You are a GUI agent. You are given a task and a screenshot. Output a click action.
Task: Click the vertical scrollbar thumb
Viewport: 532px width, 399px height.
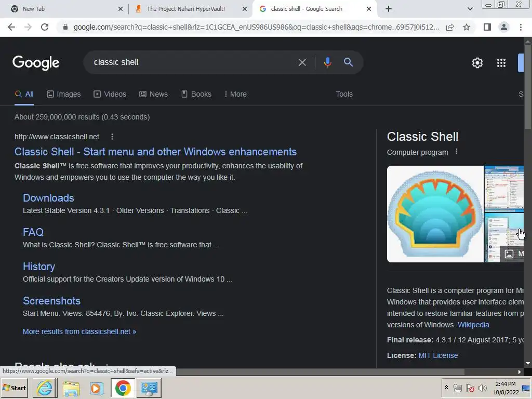pyautogui.click(x=528, y=87)
